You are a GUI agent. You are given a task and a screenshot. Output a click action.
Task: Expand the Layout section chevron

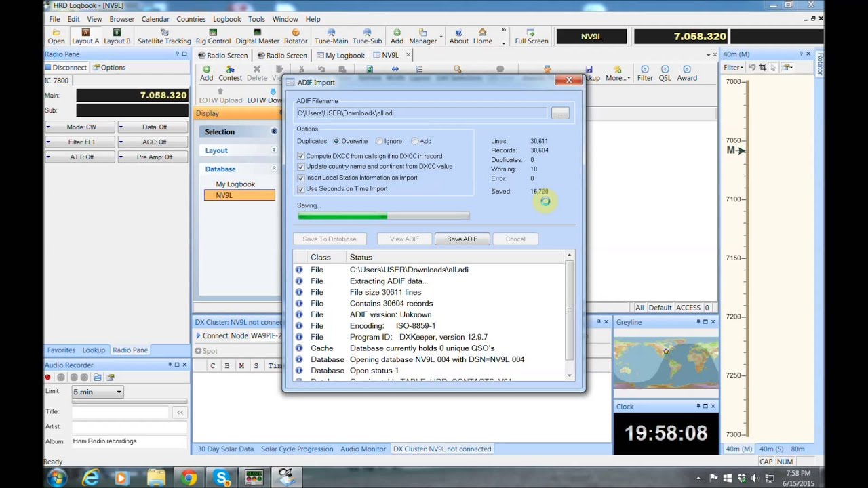(274, 150)
